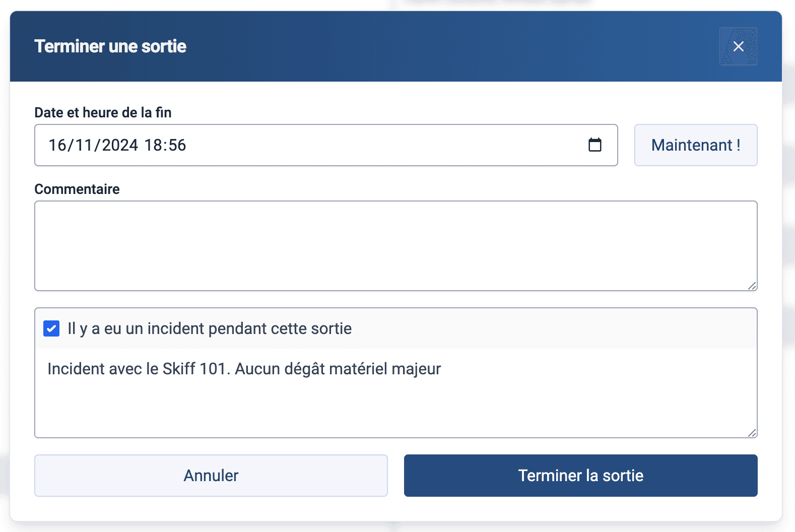Select the minutes '56' in the time
The image size is (795, 532).
coord(177,145)
